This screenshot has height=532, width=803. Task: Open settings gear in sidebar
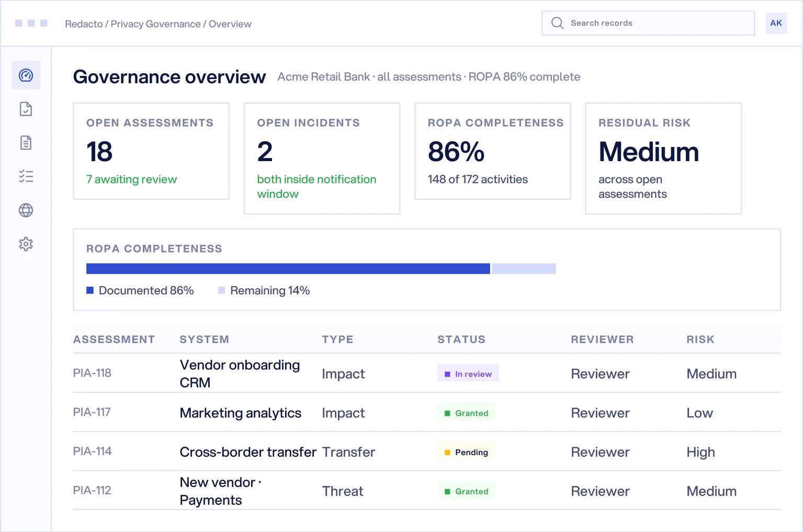(x=26, y=244)
